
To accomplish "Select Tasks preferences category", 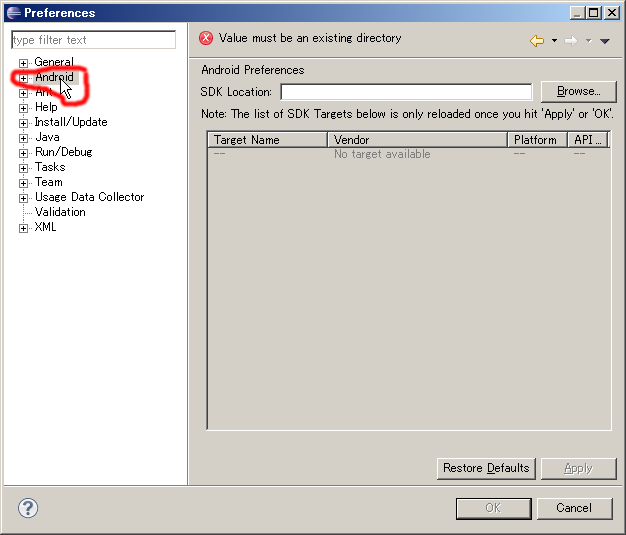I will pos(50,167).
